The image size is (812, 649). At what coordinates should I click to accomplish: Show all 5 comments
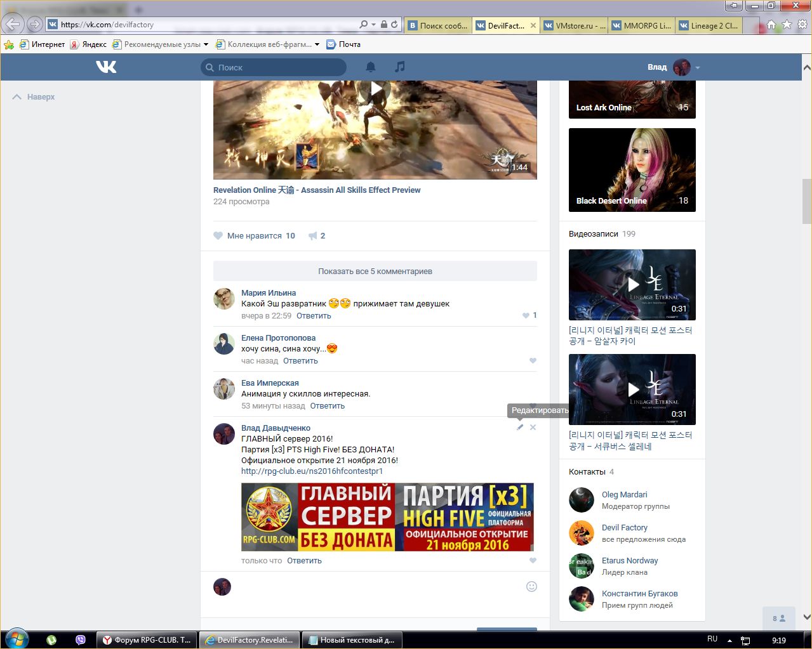point(375,271)
